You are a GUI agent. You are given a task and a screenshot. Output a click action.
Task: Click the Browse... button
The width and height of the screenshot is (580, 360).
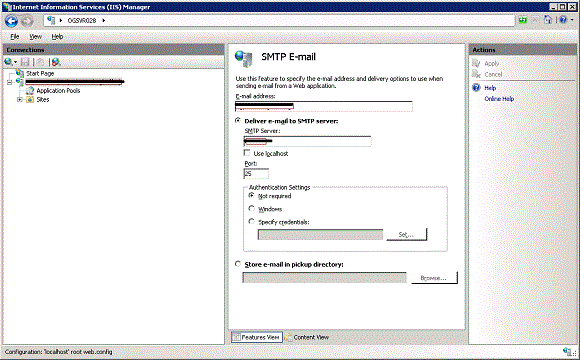point(434,278)
